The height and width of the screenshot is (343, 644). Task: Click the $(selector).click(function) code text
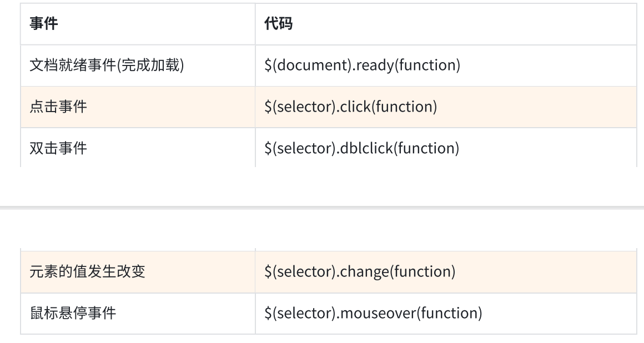(x=350, y=107)
